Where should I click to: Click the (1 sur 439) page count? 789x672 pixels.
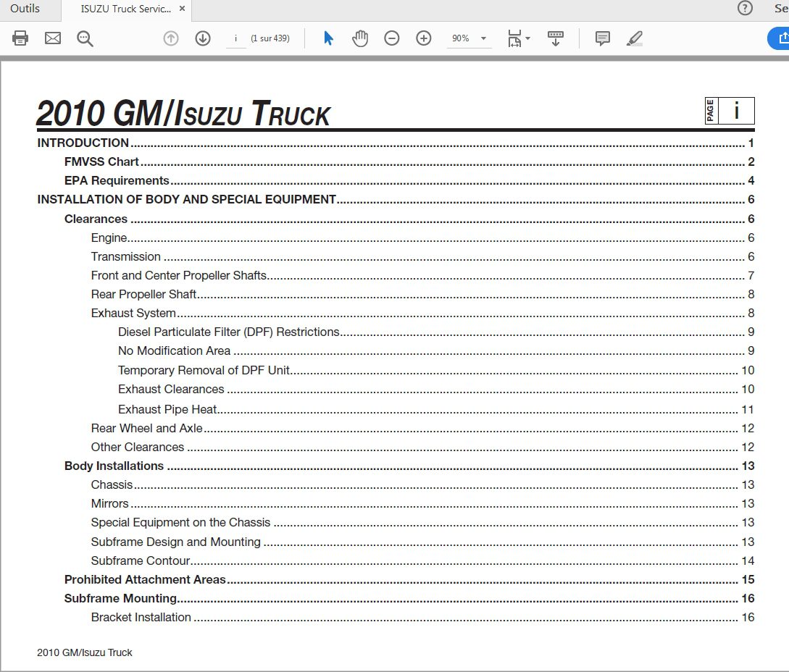[270, 38]
